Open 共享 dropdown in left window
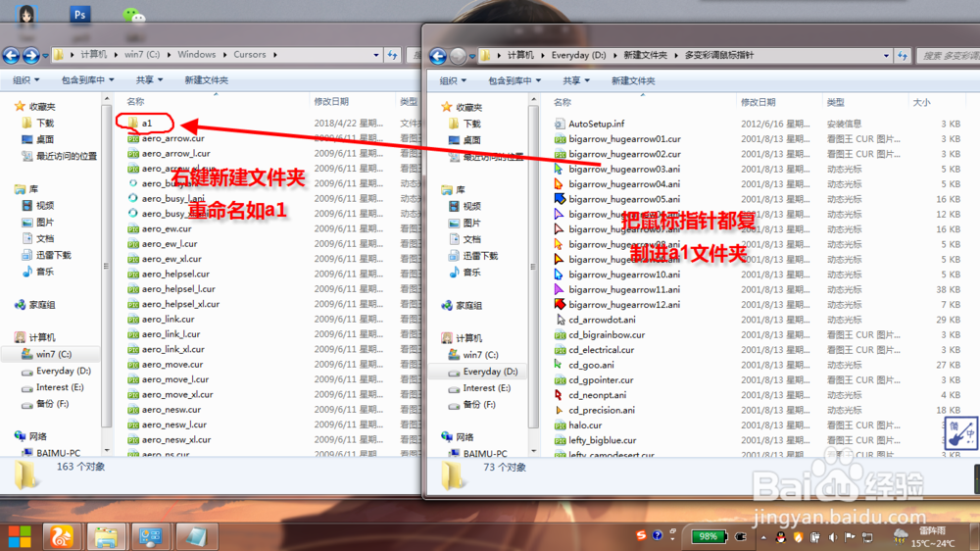Screen dimensions: 980x551 coord(149,80)
